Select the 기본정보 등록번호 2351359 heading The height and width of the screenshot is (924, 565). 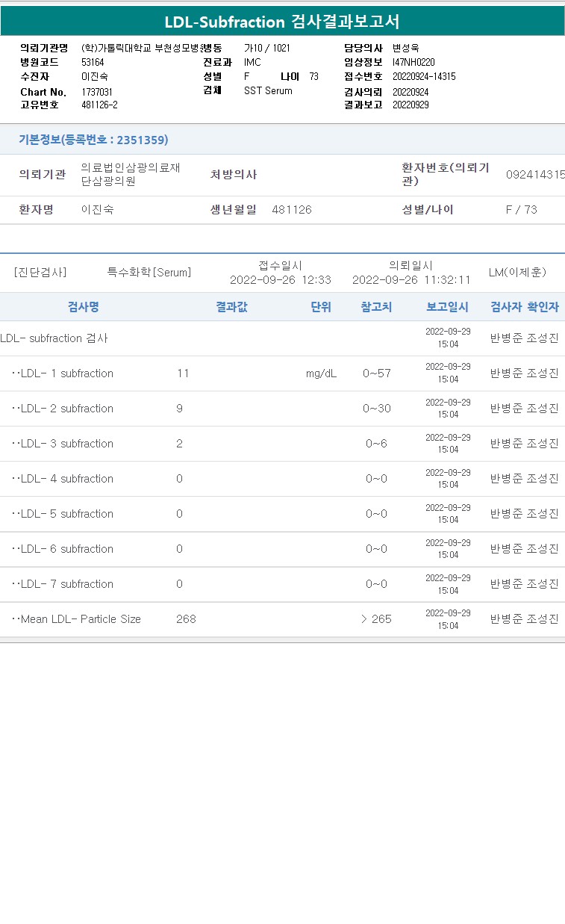(93, 140)
